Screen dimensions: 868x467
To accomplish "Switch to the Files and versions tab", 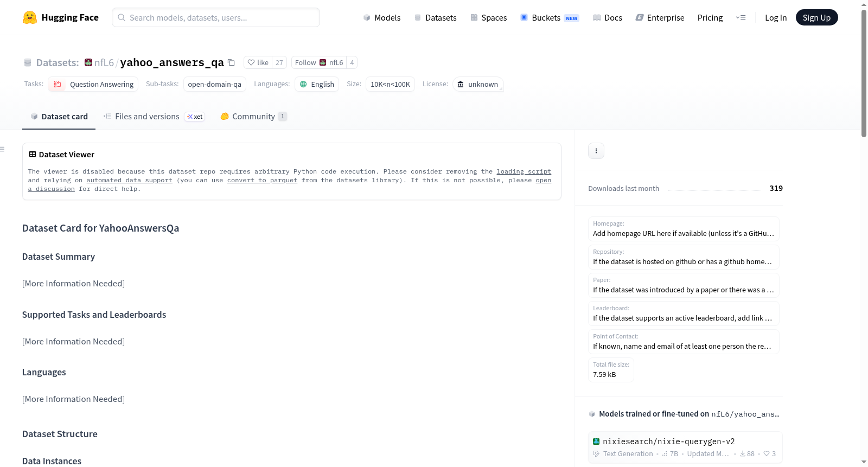I will [154, 117].
